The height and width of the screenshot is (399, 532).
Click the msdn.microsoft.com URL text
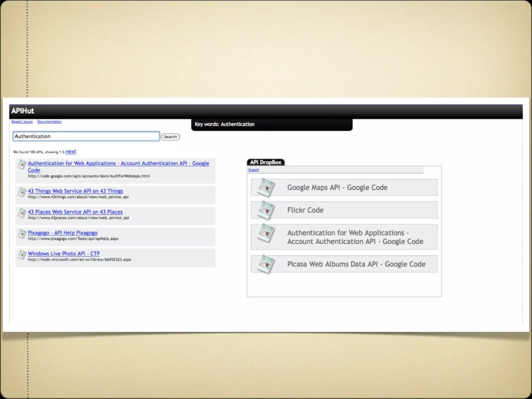[79, 260]
